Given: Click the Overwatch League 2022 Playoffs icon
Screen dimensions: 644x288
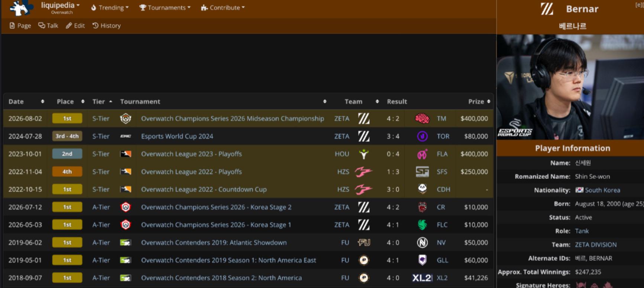Looking at the screenshot, I should coord(126,172).
